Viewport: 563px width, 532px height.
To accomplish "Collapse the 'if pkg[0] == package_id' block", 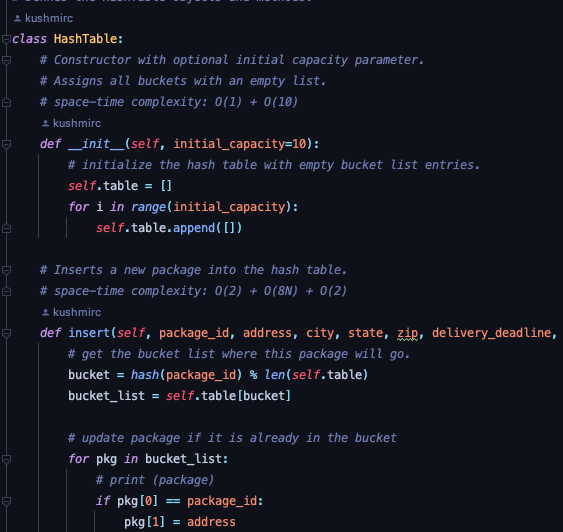I will tap(6, 501).
